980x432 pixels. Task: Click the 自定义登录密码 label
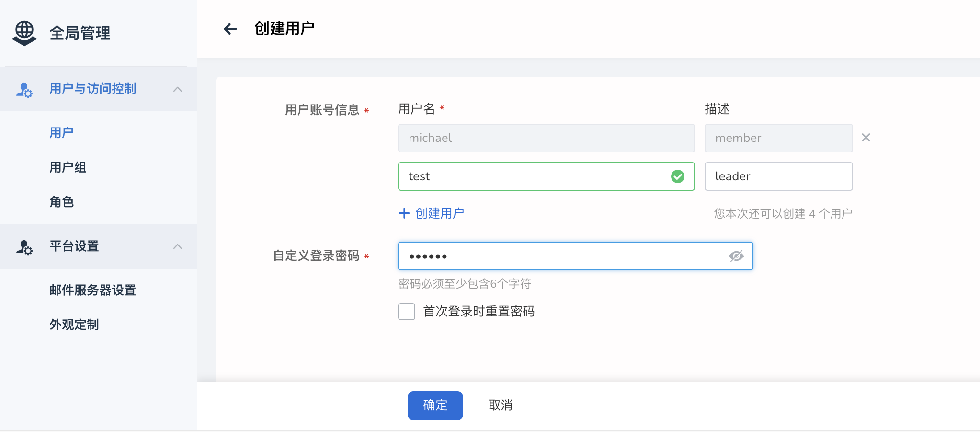tap(316, 256)
